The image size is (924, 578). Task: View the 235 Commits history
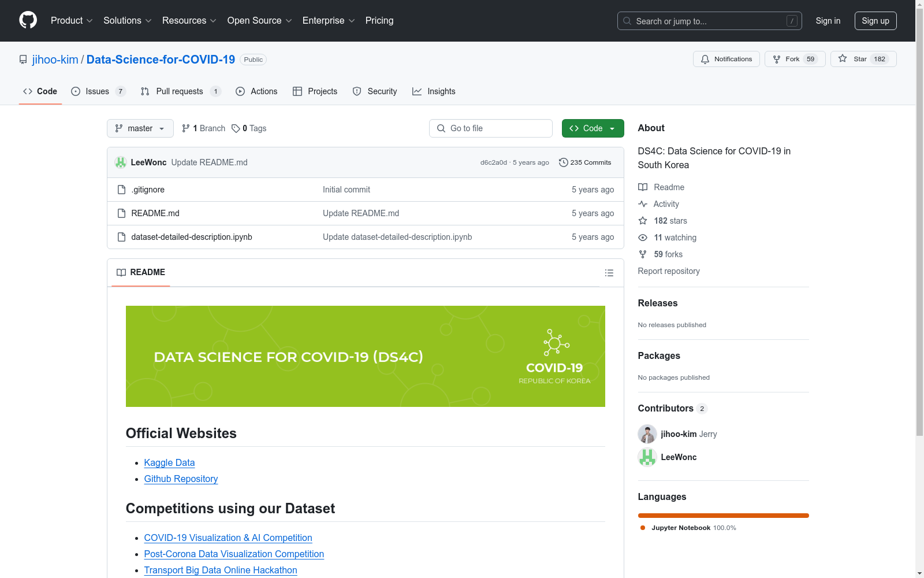coord(585,162)
